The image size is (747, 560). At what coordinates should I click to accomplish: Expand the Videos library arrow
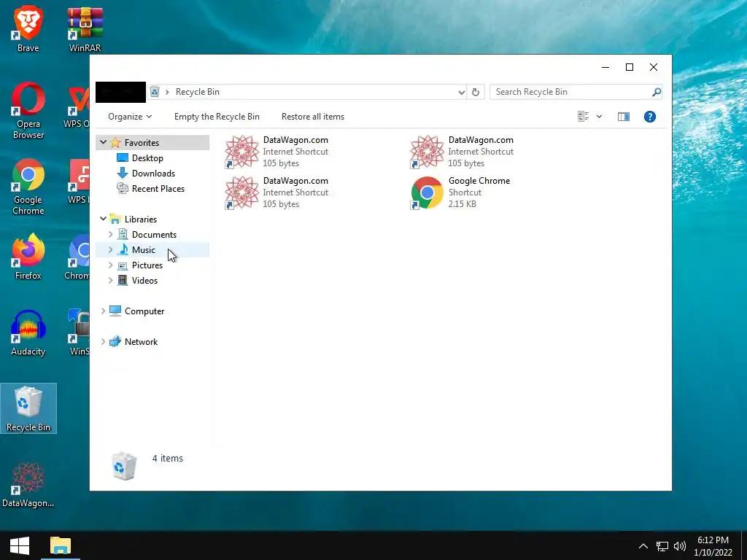pyautogui.click(x=111, y=280)
